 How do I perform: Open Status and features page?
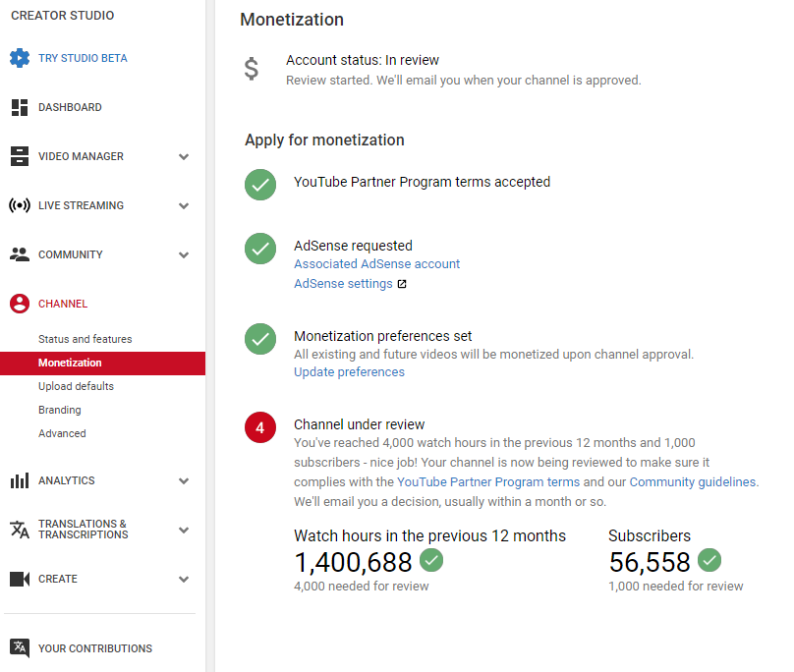[85, 339]
